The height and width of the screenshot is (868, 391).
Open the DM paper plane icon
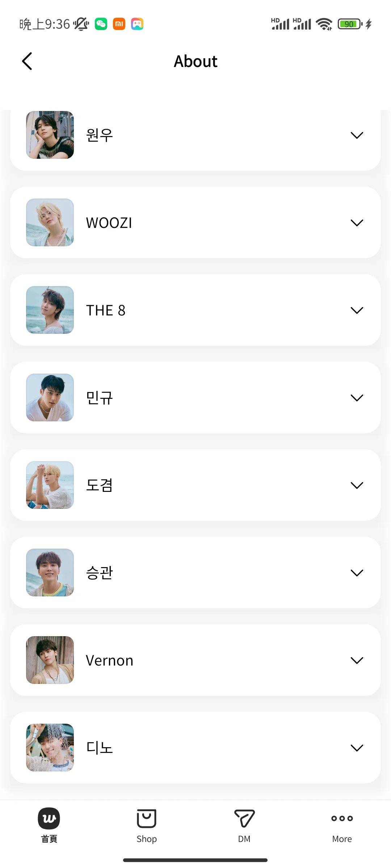tap(244, 818)
